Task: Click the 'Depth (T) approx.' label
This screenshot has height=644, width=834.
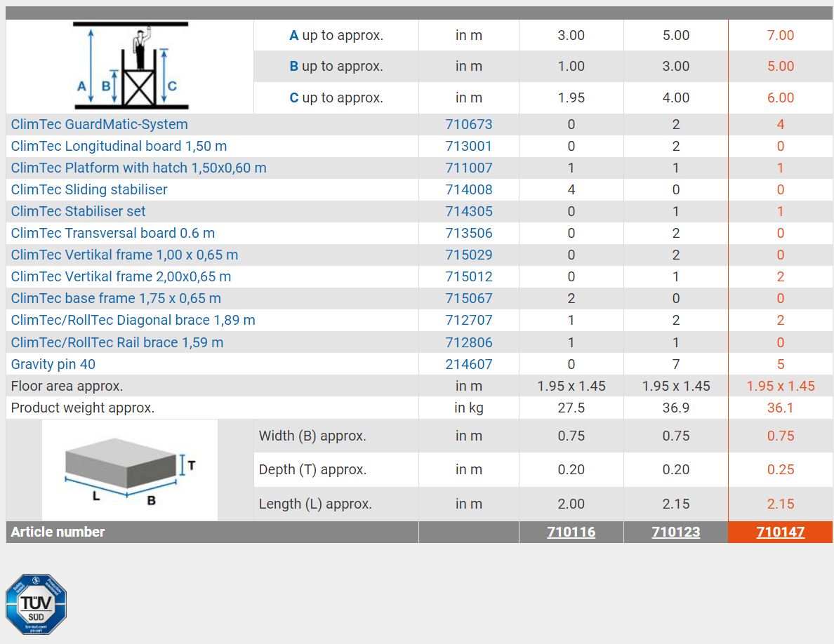Action: point(313,470)
